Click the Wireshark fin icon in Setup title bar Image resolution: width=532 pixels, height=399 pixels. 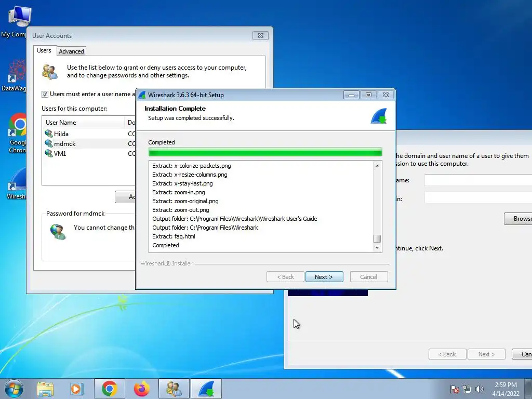click(x=142, y=95)
